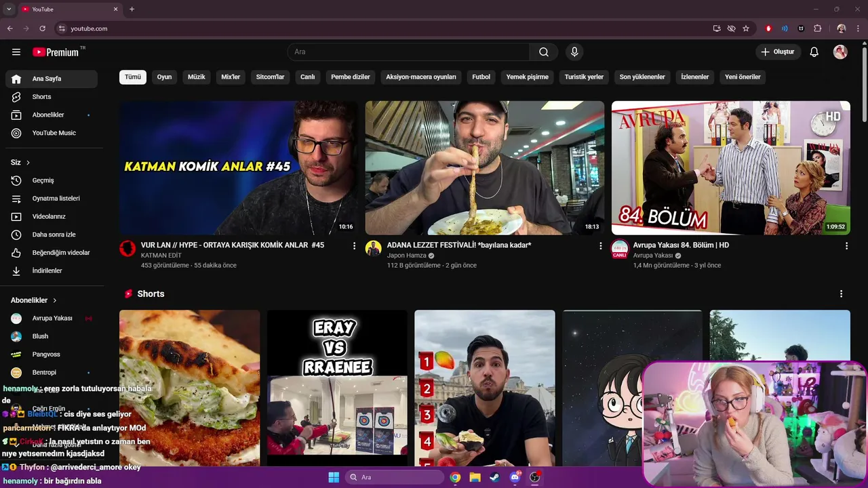
Task: Select the Sitcom'lar filter chip
Action: tap(270, 77)
